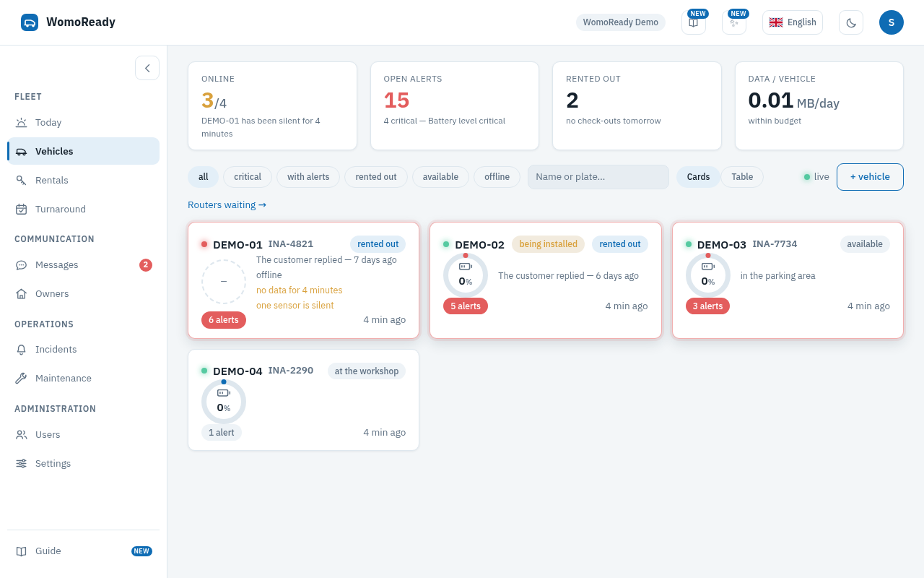
Task: Click the Users people icon
Action: tap(21, 435)
